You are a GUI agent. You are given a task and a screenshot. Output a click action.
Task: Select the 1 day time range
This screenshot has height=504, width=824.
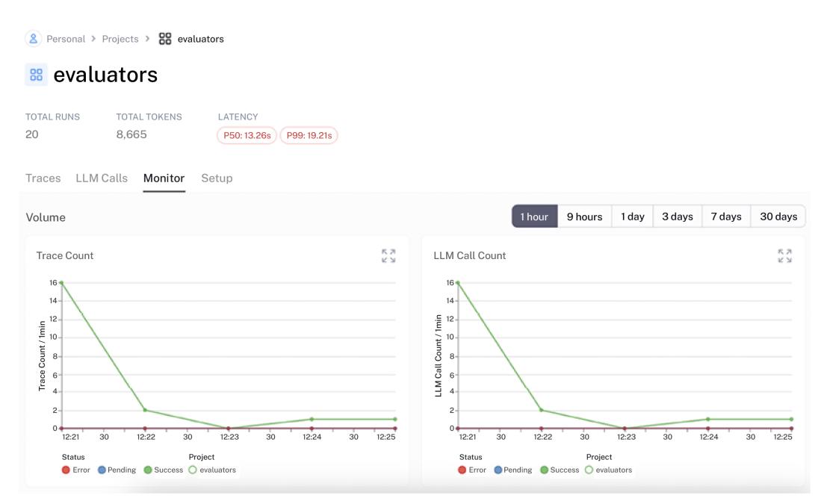tap(632, 217)
